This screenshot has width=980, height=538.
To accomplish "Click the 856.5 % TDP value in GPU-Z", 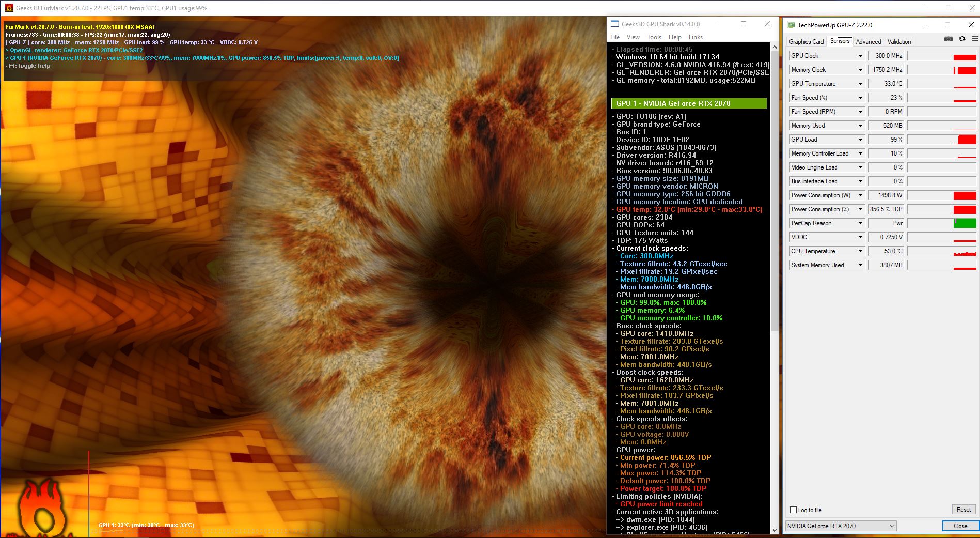I will [x=886, y=209].
